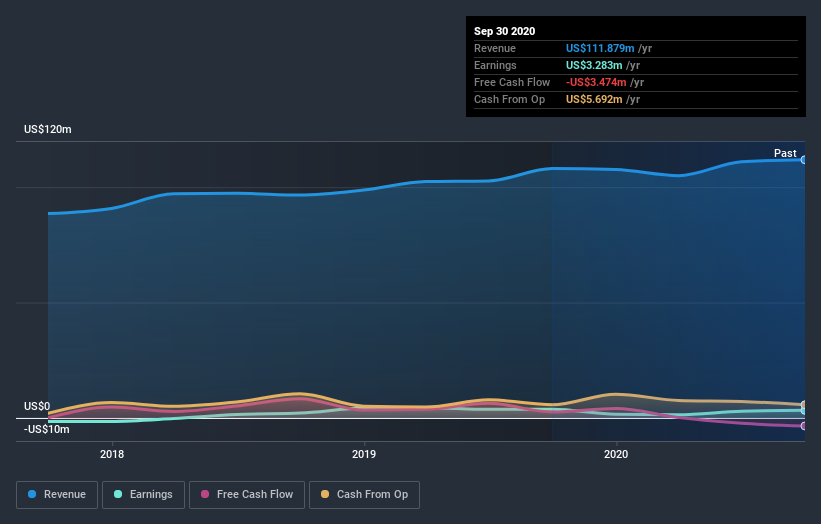Click the Free Cash Flow label in tooltip
Viewport: 821px width, 524px height.
click(512, 82)
